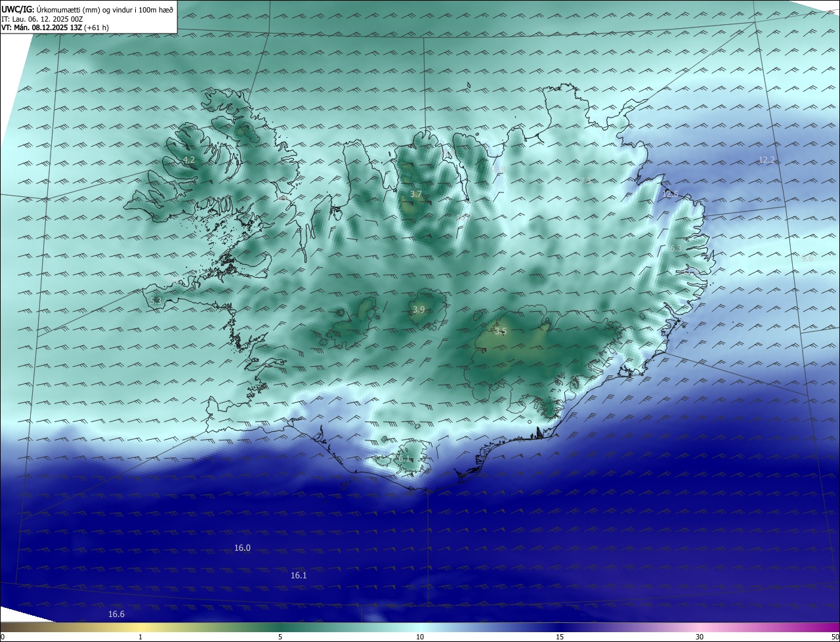Click the 6.1 value on the southern glacier
840x642 pixels.
coord(405,459)
